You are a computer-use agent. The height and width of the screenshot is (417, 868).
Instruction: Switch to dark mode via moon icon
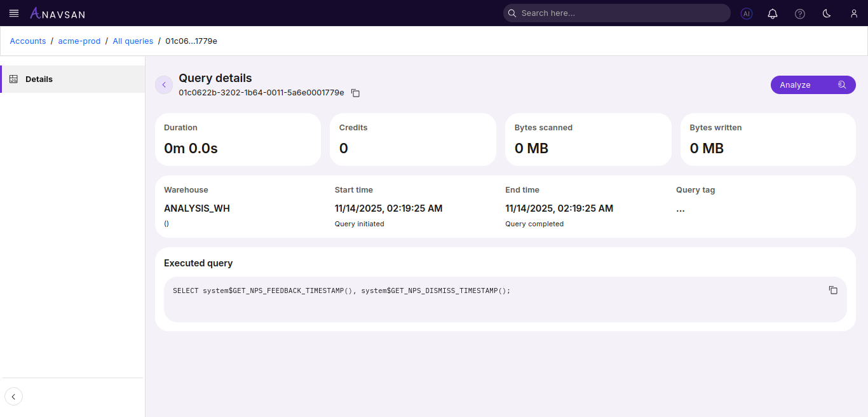pos(827,13)
